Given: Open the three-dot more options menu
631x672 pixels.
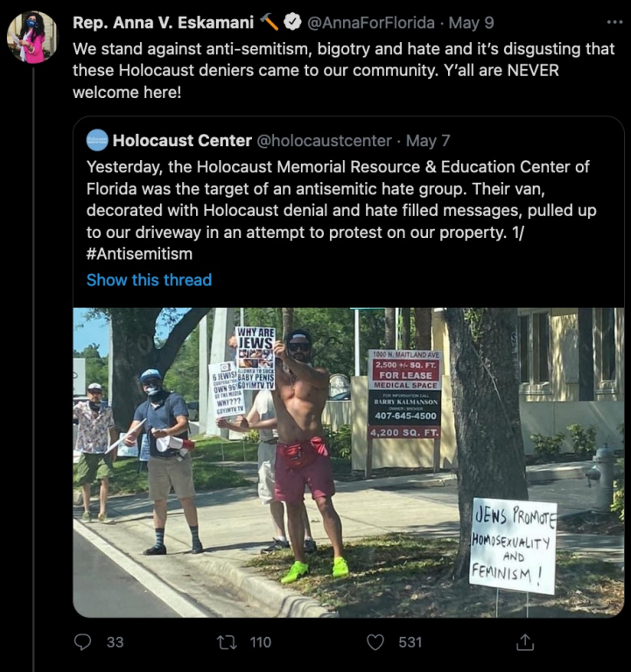Looking at the screenshot, I should (x=614, y=22).
